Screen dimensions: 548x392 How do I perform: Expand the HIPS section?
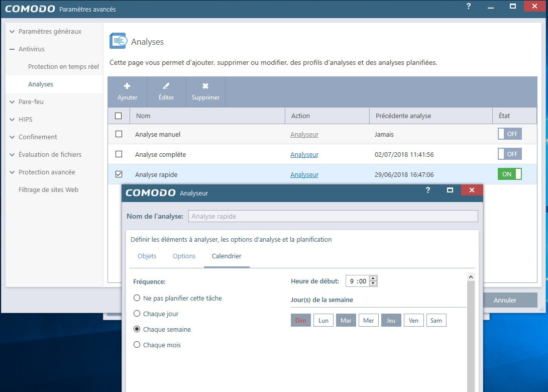[12, 119]
